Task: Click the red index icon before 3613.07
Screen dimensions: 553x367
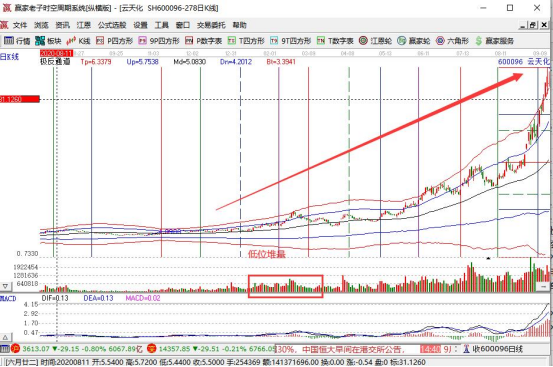Action: pos(16,349)
